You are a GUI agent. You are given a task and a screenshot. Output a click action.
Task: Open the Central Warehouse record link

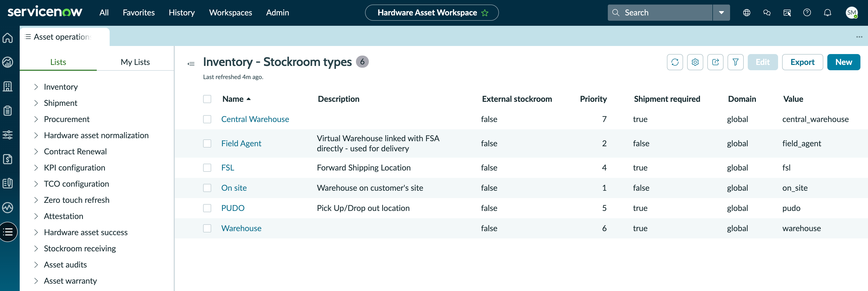pyautogui.click(x=255, y=119)
